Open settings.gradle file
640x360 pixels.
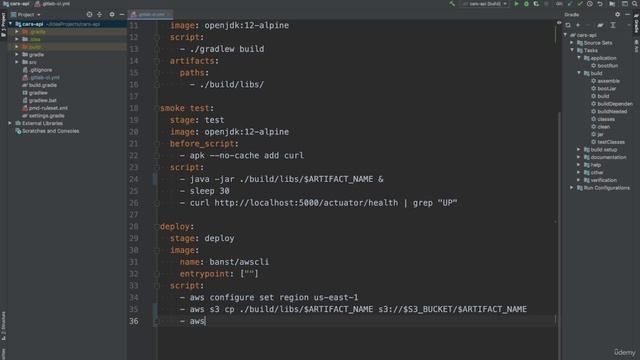click(44, 116)
